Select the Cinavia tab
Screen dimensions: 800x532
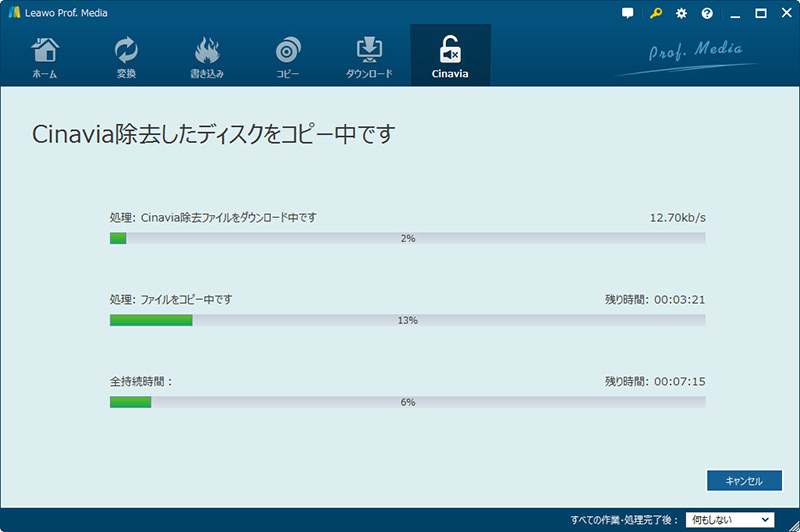450,55
